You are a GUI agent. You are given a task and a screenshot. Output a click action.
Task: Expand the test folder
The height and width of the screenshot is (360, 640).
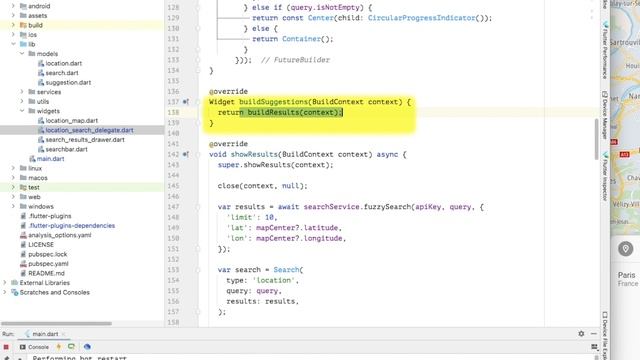[x=13, y=187]
